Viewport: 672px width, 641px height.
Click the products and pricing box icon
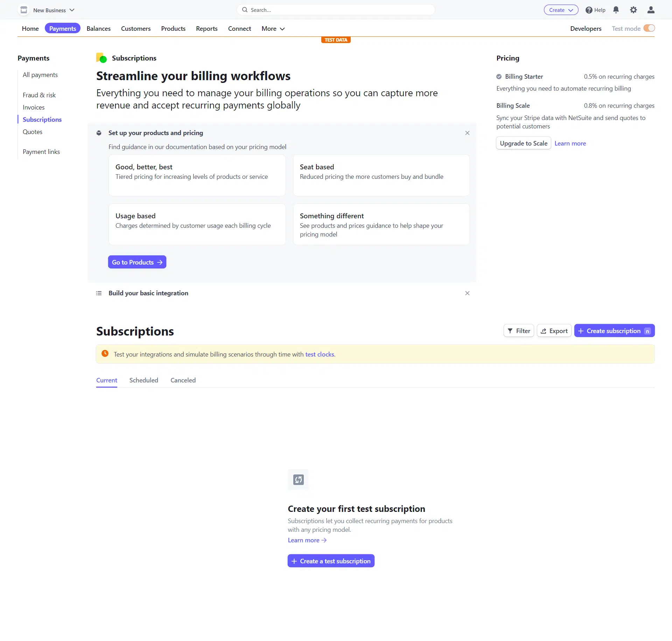99,133
